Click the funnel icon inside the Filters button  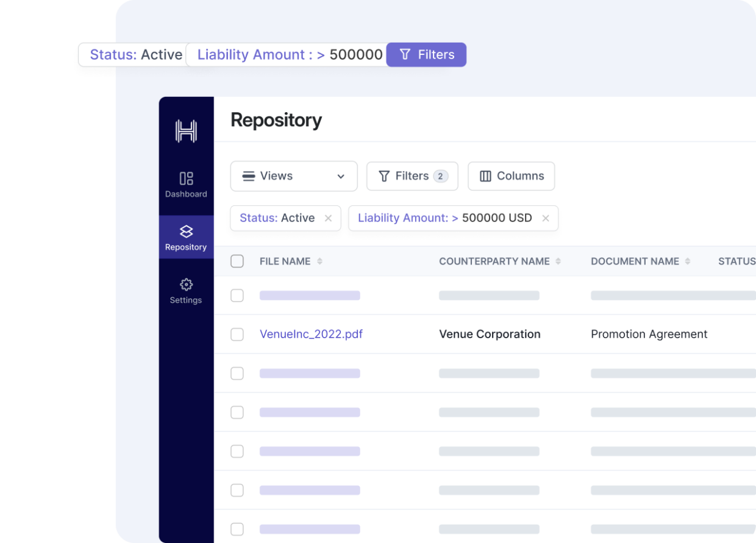pos(384,176)
